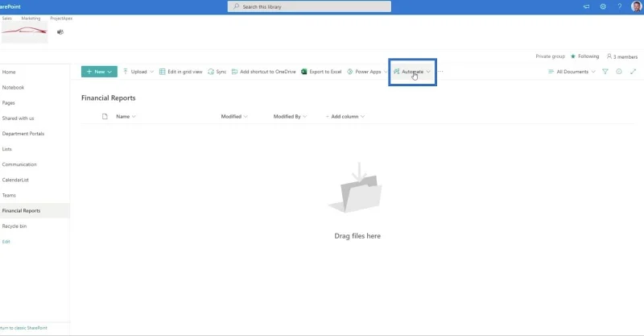Click the SharePoint app title
The image size is (644, 336).
pyautogui.click(x=10, y=6)
